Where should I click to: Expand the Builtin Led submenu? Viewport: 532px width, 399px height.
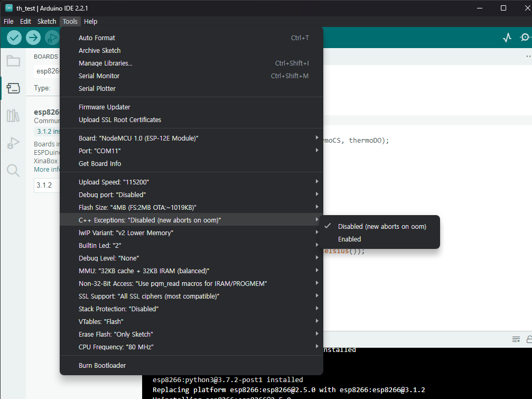pos(191,245)
